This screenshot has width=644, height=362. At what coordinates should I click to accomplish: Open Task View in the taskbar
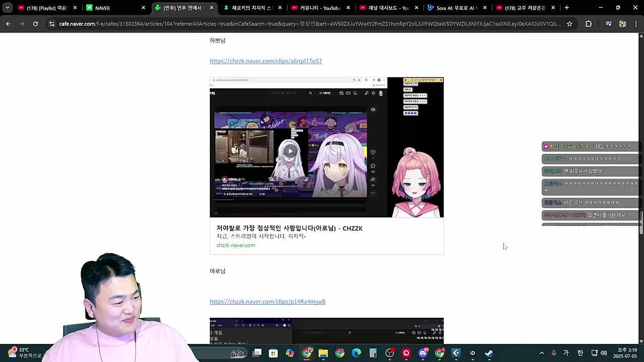pyautogui.click(x=257, y=353)
